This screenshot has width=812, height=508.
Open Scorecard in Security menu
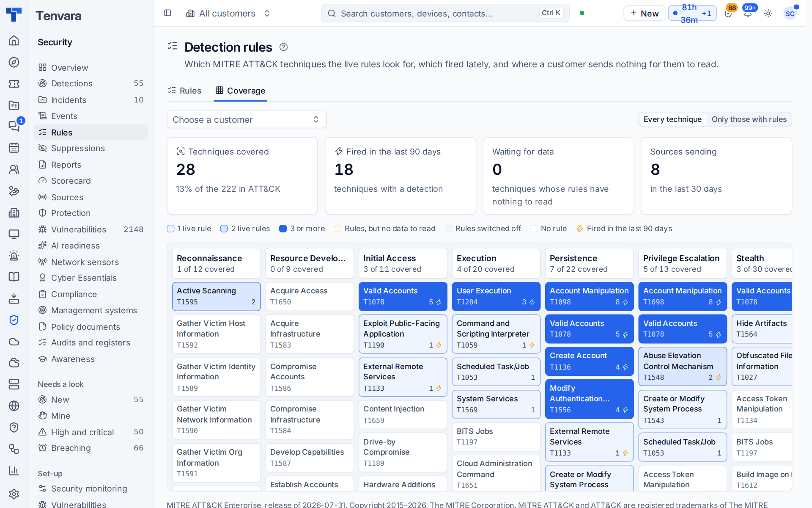pyautogui.click(x=91, y=181)
